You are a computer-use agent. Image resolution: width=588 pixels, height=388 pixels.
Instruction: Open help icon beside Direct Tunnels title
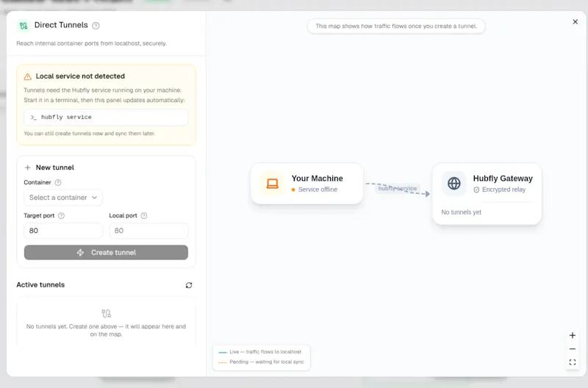point(96,26)
